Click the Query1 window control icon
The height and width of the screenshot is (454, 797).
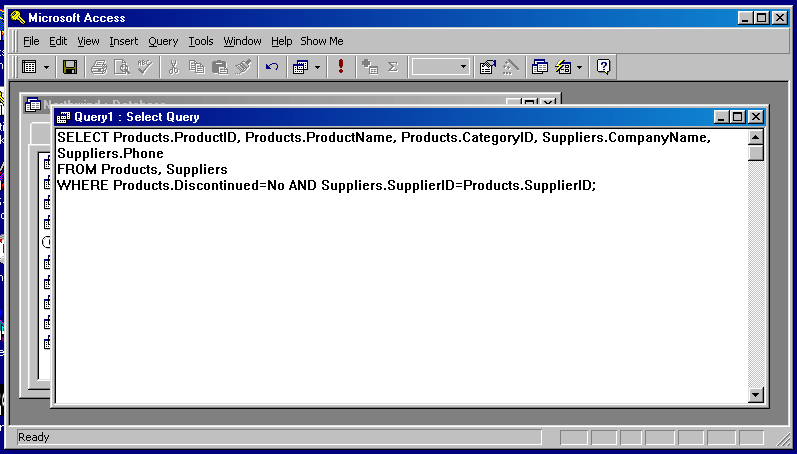click(64, 117)
